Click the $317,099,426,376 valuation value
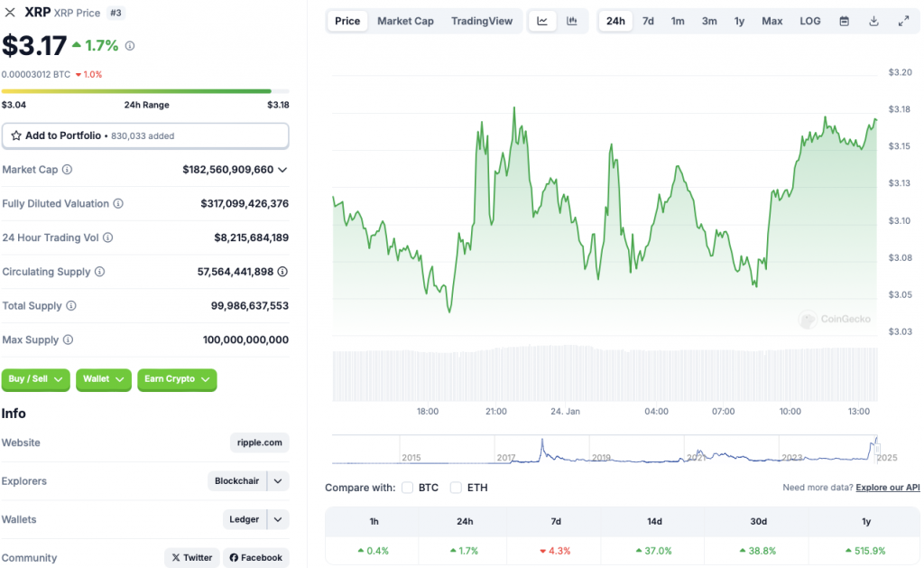 [x=245, y=203]
